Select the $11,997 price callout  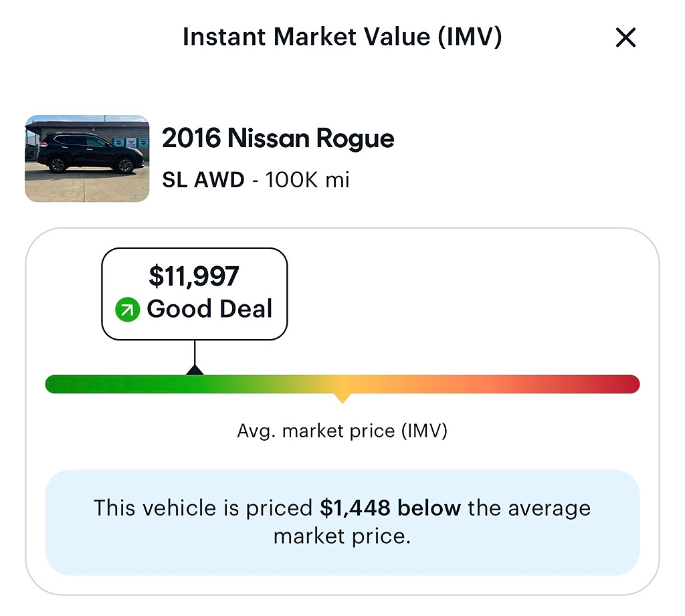tap(195, 294)
